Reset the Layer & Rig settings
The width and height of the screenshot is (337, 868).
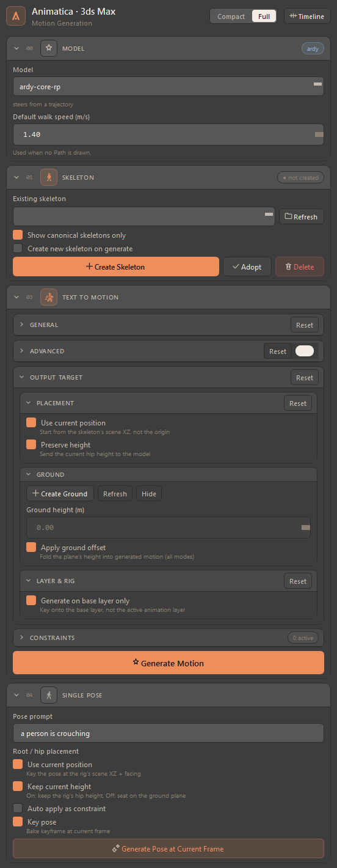[298, 581]
